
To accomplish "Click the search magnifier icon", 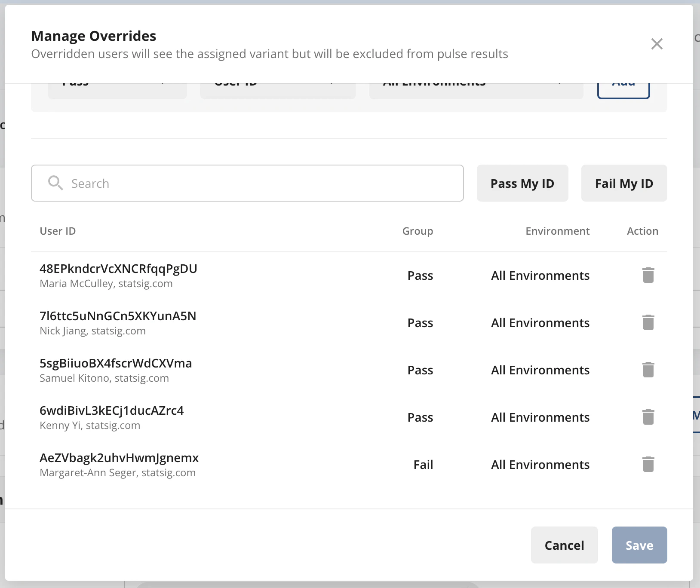I will coord(55,183).
